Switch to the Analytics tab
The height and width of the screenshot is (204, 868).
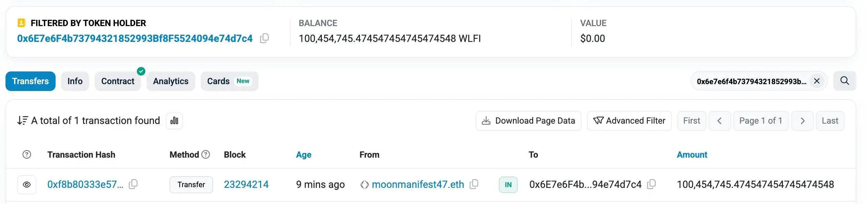coord(171,81)
